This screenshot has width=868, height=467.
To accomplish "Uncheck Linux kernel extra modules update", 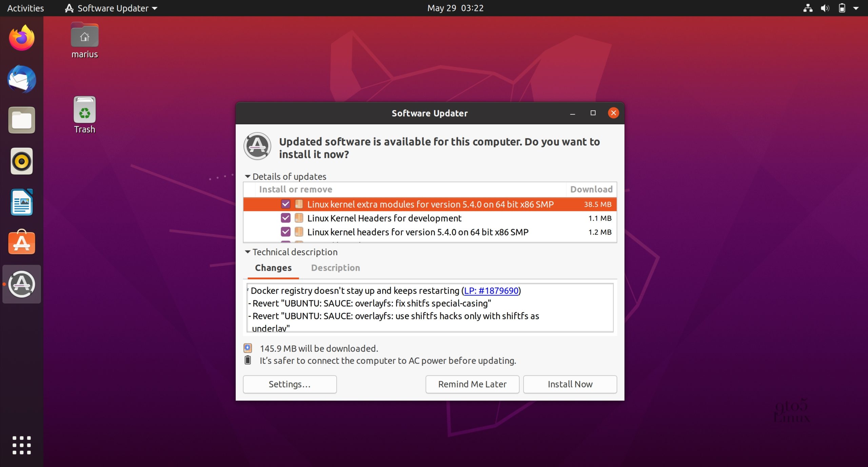I will pos(285,204).
